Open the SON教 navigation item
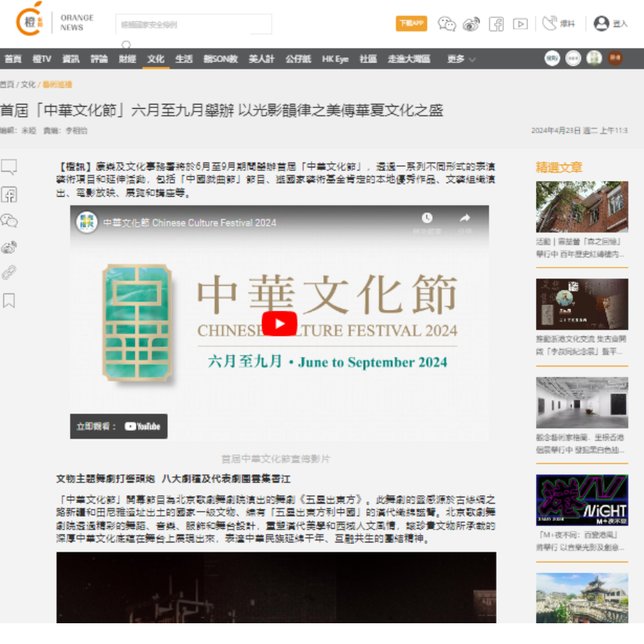 click(x=220, y=59)
